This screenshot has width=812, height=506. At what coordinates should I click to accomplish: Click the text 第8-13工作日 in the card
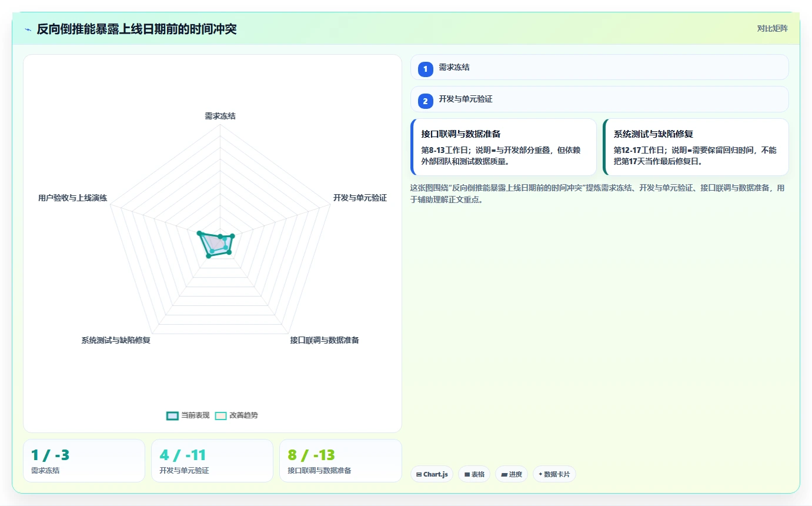[445, 151]
